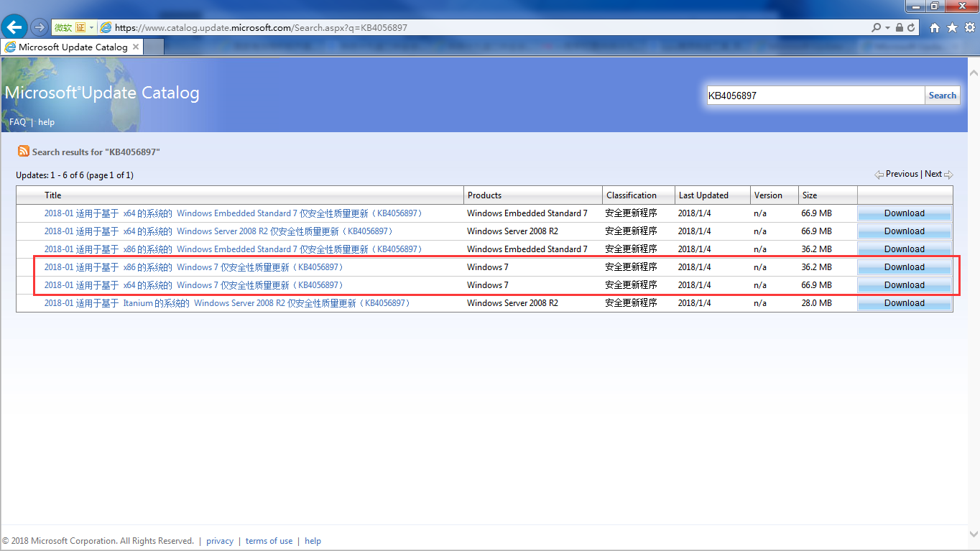
Task: Restore down the Internet Explorer window
Action: click(x=935, y=6)
